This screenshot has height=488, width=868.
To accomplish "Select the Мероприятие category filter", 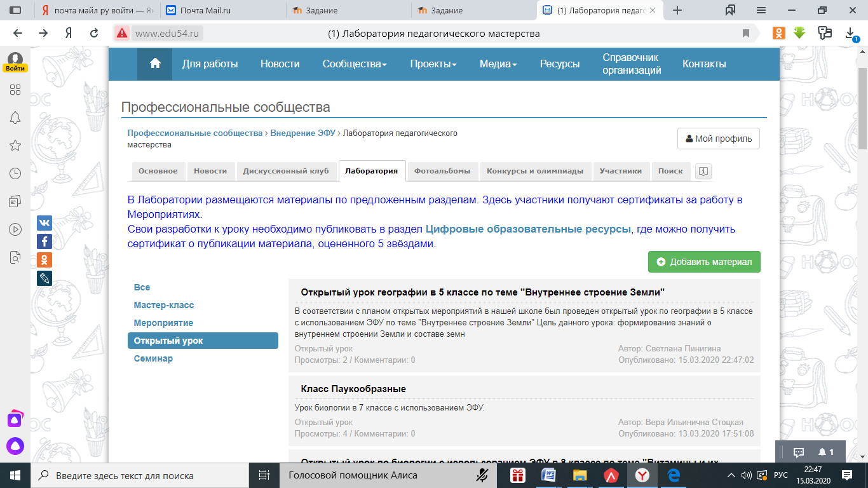I will [x=163, y=323].
